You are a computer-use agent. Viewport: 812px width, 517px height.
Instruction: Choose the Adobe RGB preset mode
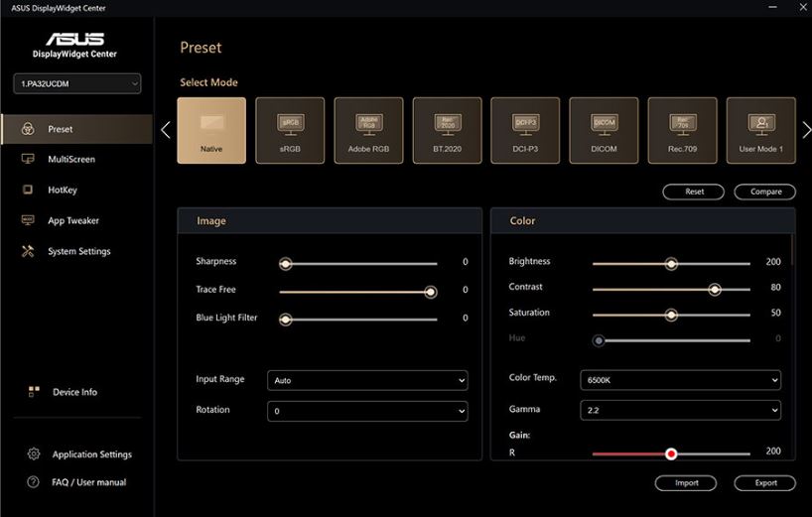coord(368,130)
